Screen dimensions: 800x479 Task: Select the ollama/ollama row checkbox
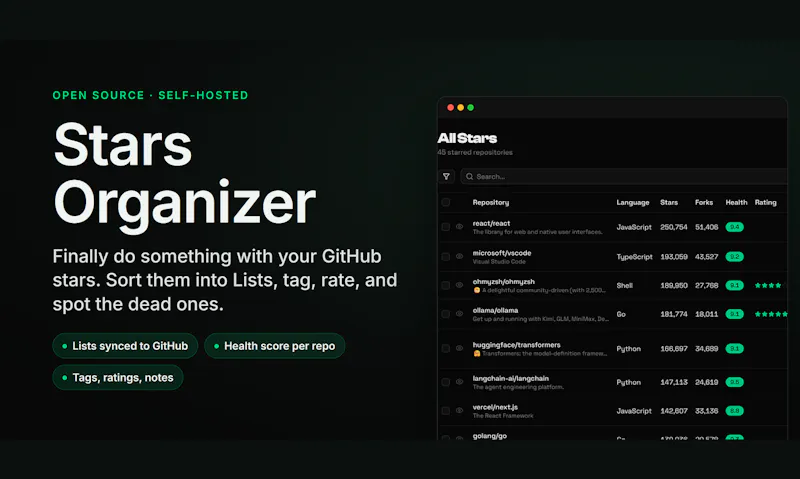[446, 314]
